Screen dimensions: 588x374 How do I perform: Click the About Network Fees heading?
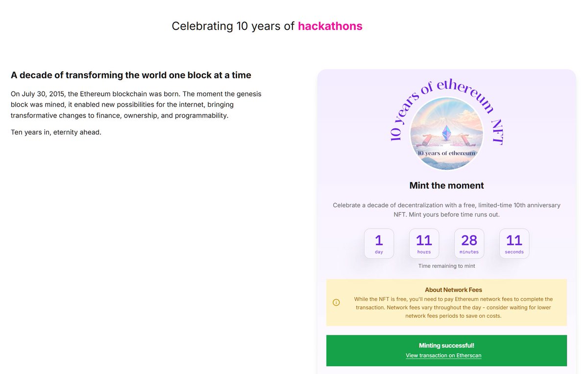446,290
